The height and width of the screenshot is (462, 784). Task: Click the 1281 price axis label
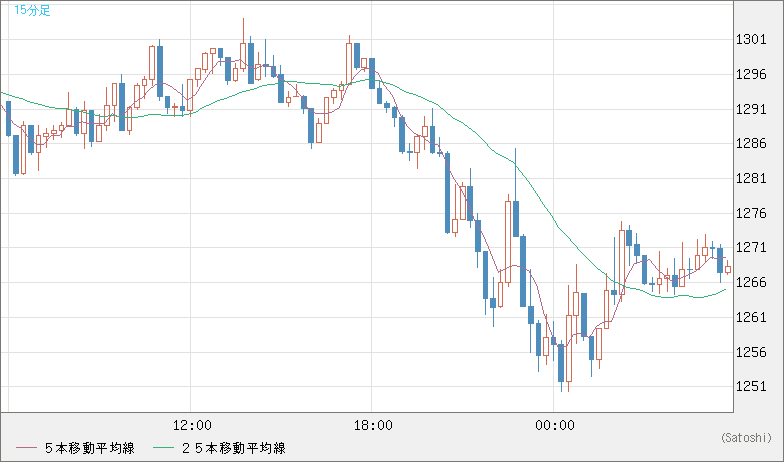(751, 178)
